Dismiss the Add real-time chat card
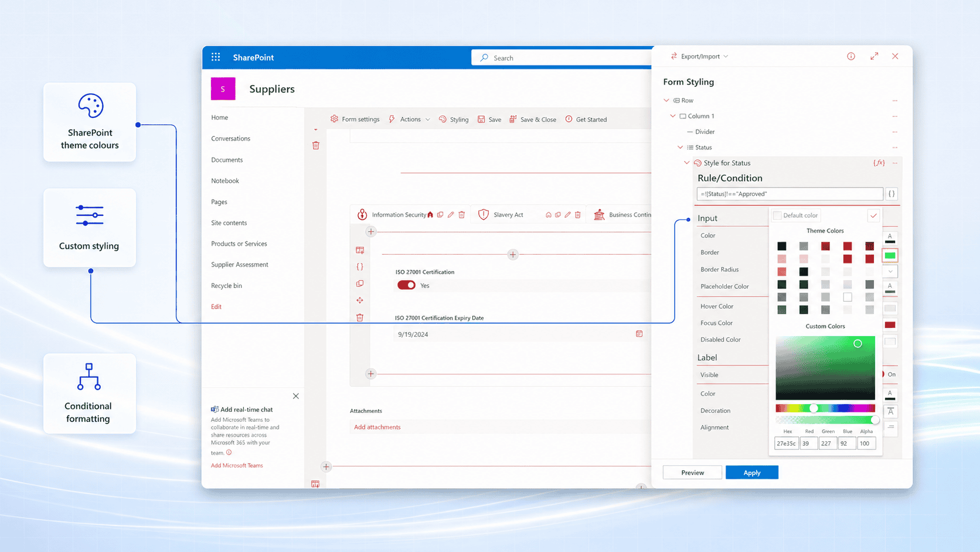The height and width of the screenshot is (552, 980). coord(296,396)
